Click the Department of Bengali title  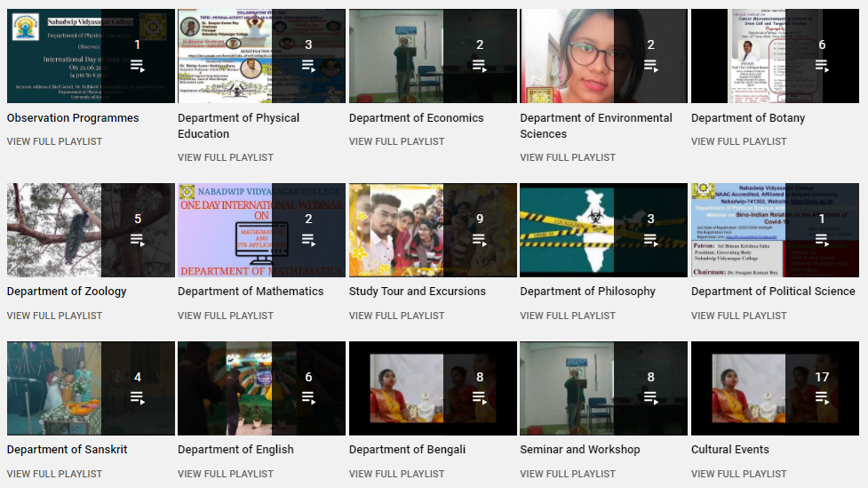coord(407,449)
